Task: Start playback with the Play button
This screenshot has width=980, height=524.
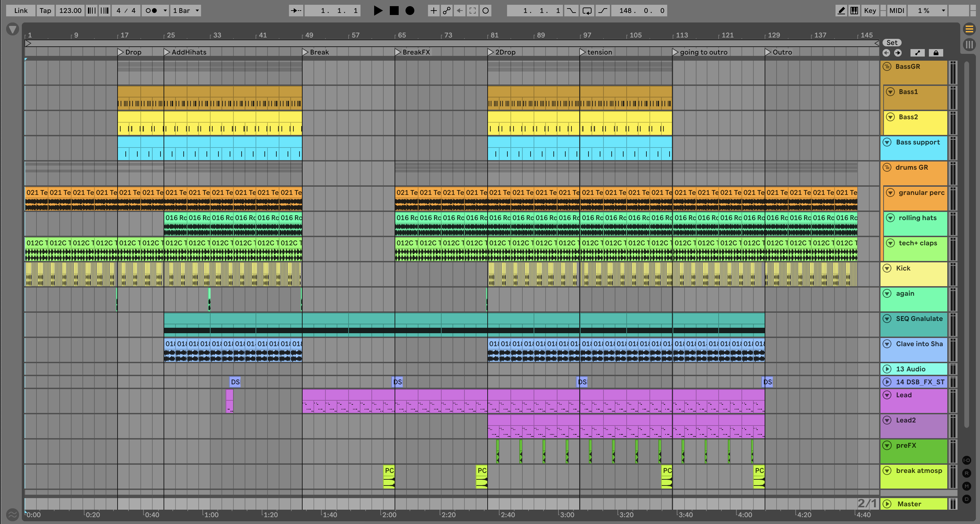Action: tap(378, 11)
